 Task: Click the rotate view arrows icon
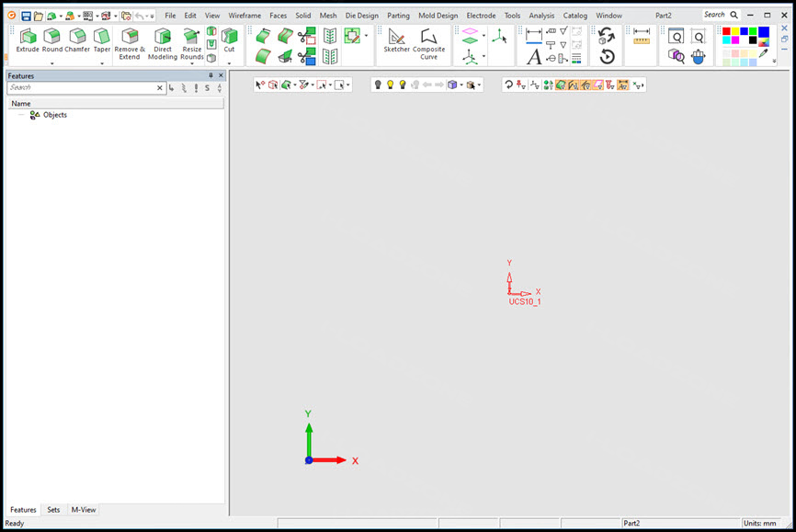point(606,36)
